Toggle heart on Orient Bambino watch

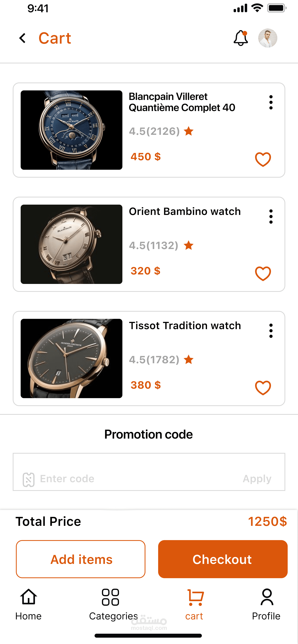pyautogui.click(x=263, y=273)
